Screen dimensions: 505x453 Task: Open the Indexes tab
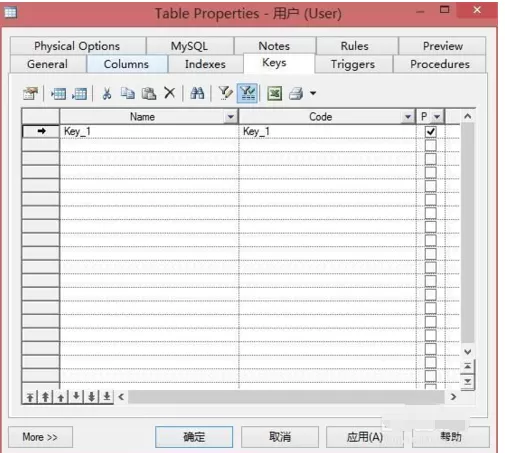point(205,64)
